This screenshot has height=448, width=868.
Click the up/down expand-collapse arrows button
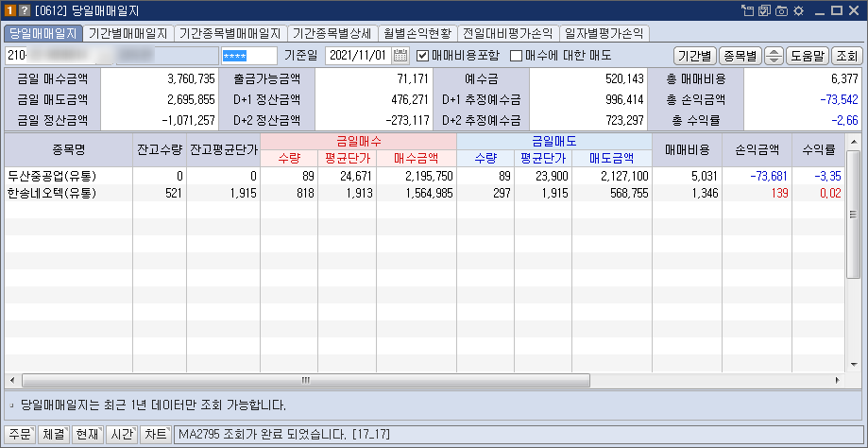774,56
